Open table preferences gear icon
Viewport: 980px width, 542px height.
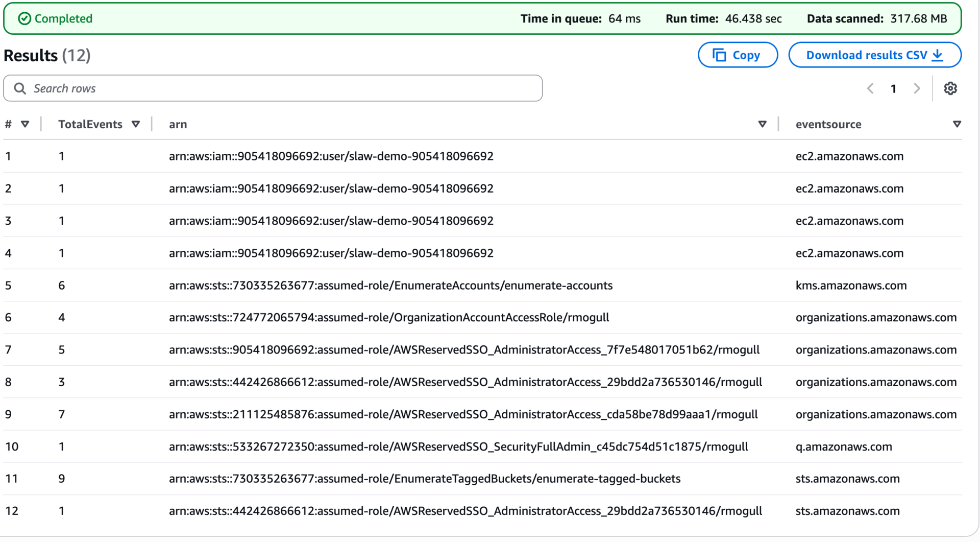point(950,88)
